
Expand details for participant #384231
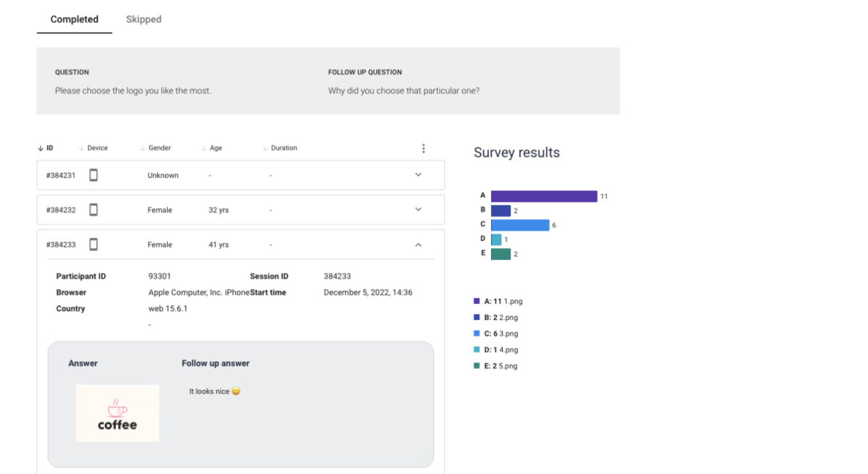418,174
